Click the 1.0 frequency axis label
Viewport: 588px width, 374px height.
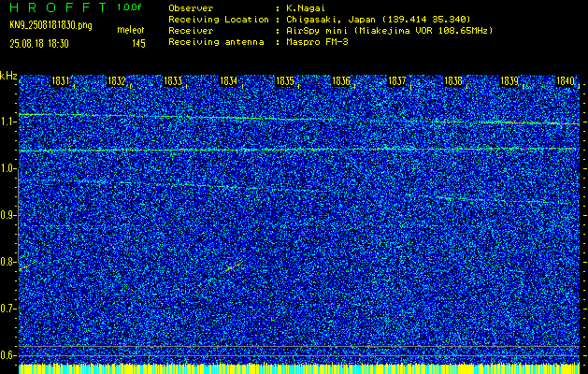[7, 169]
